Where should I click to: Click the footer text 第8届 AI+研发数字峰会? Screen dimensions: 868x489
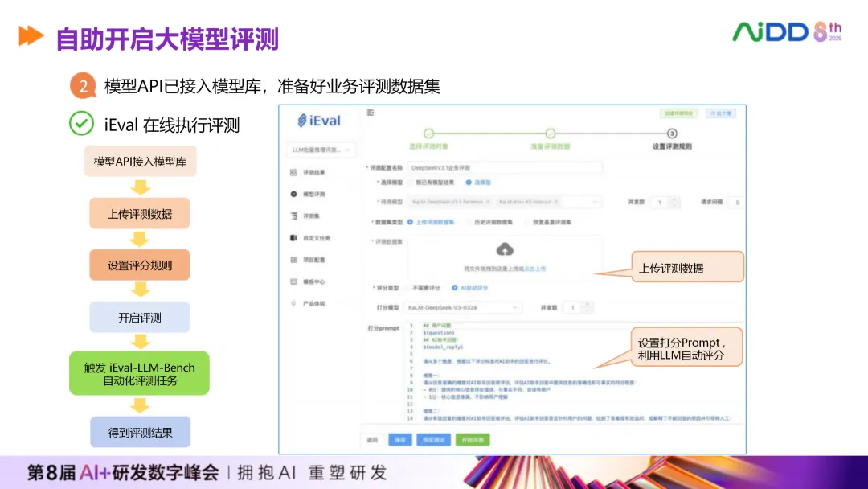pyautogui.click(x=123, y=472)
